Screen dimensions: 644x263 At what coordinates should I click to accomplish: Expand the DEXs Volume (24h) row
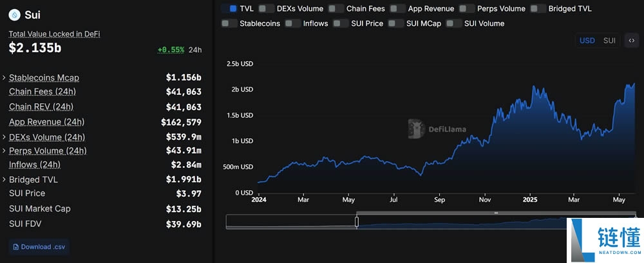5,137
